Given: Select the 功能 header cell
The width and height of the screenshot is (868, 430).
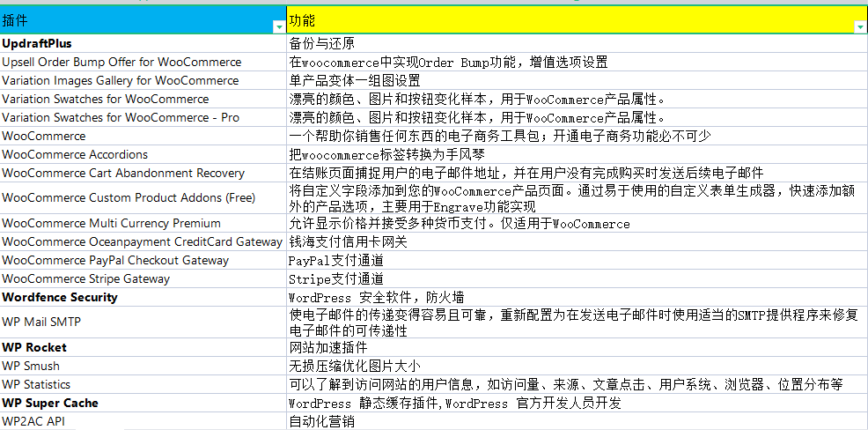Looking at the screenshot, I should click(x=577, y=20).
